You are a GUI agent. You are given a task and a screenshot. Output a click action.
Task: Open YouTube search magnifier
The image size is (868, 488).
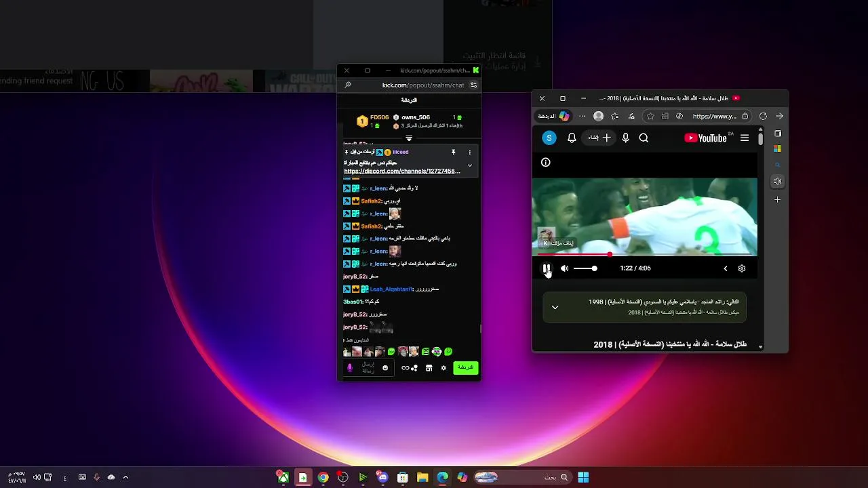point(644,138)
